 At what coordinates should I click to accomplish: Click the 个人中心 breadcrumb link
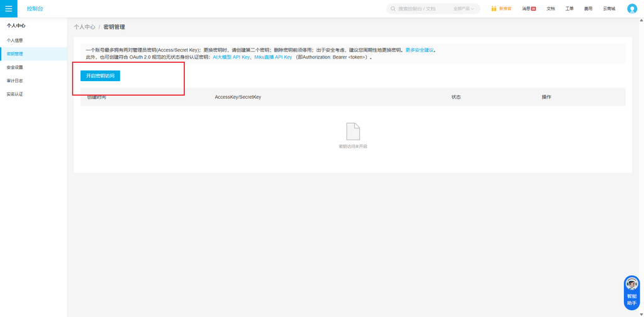point(85,26)
